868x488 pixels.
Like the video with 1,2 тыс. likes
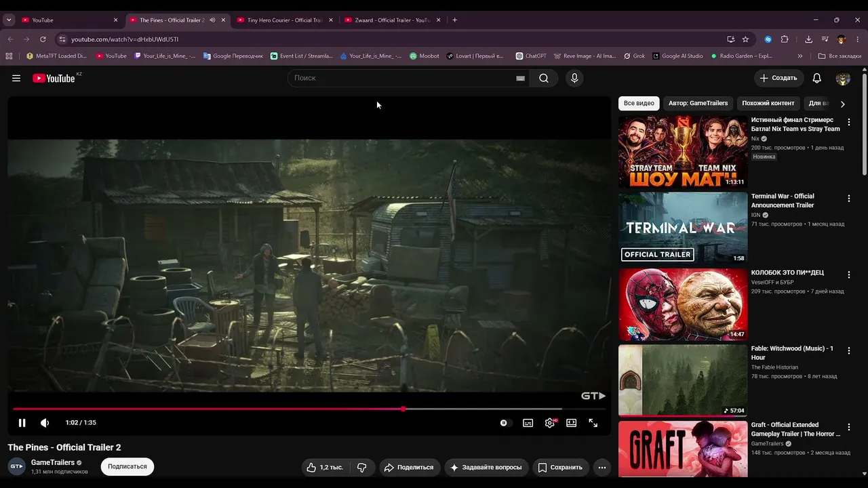325,467
